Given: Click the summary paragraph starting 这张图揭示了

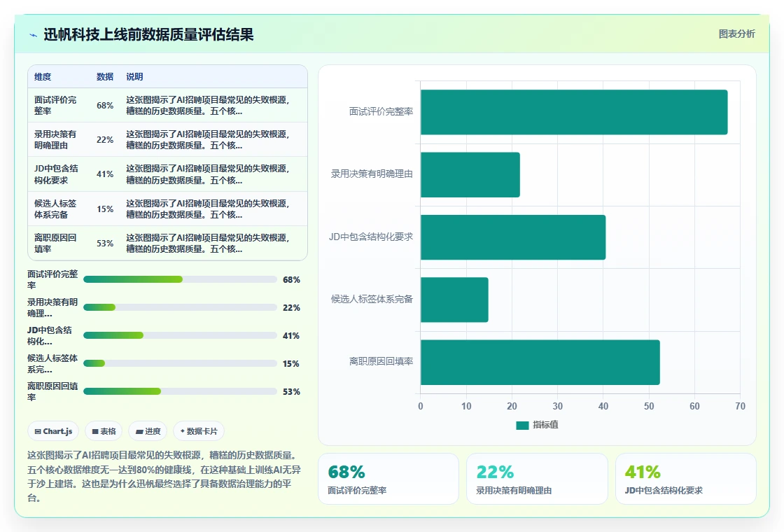Looking at the screenshot, I should [164, 477].
